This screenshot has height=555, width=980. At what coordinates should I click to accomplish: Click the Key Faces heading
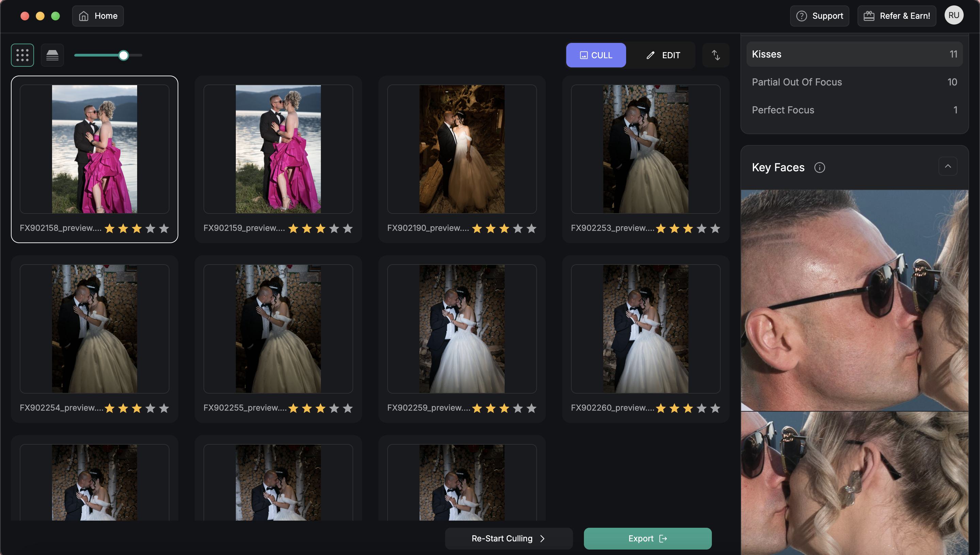tap(778, 167)
